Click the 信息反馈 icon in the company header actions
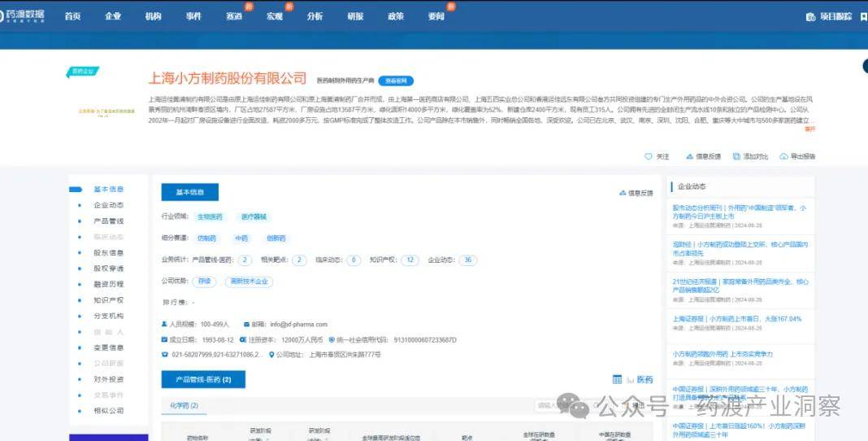This screenshot has height=441, width=868. [x=689, y=157]
